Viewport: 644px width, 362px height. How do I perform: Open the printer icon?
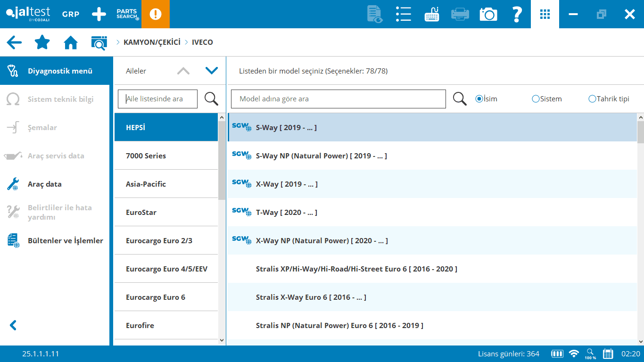(x=460, y=14)
